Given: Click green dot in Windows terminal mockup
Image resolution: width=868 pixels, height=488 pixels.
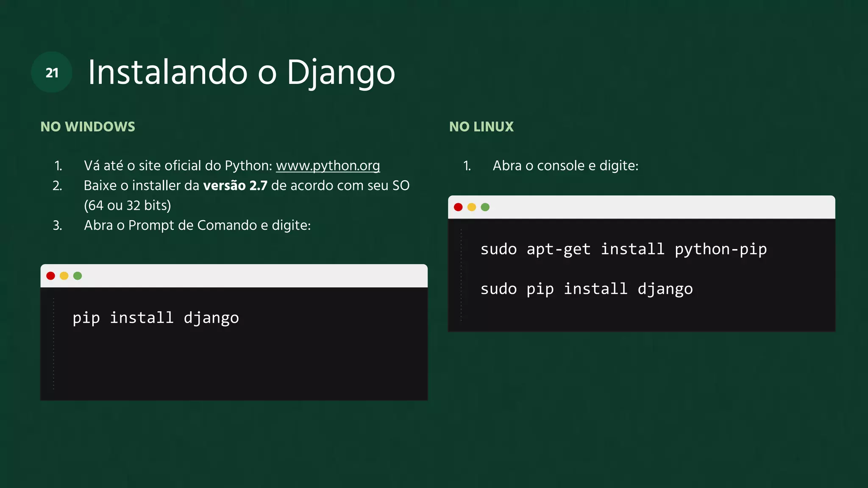Looking at the screenshot, I should (78, 276).
